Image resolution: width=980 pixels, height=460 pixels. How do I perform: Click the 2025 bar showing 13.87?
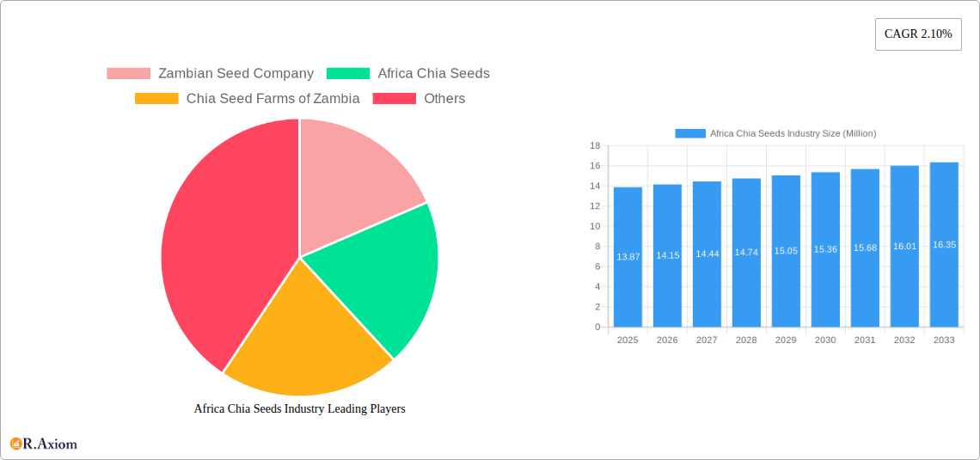point(628,257)
